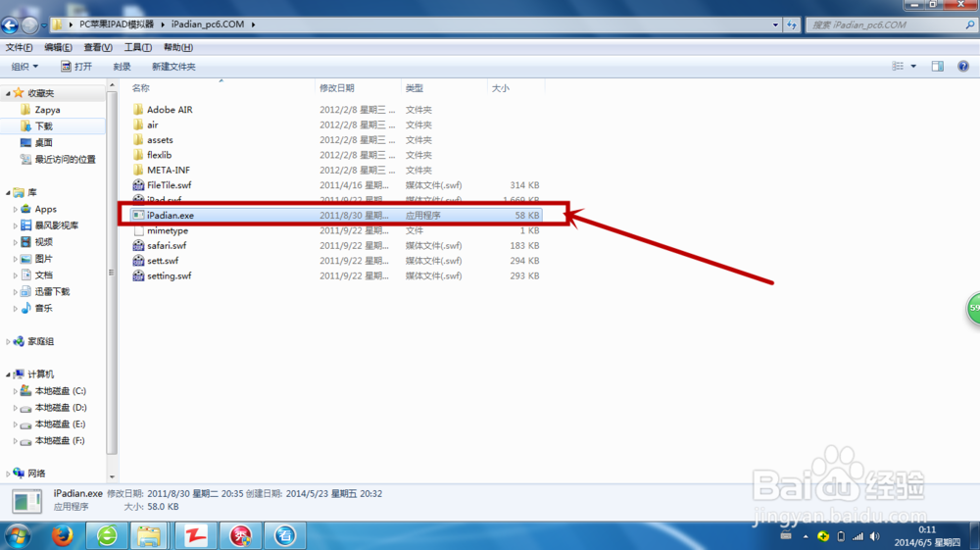Open the help question mark icon
Screen dimensions: 980x550
coord(963,67)
